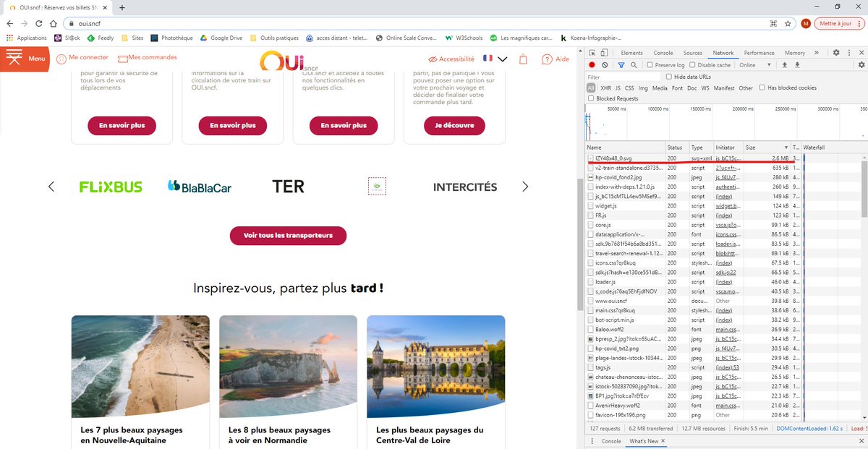
Task: Open a new browser tab with plus
Action: pyautogui.click(x=122, y=7)
